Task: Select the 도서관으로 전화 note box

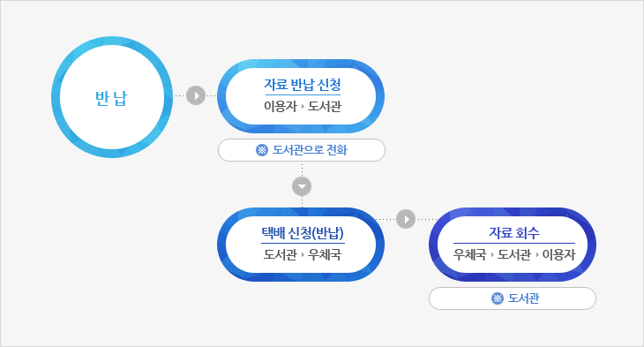Action: [302, 150]
